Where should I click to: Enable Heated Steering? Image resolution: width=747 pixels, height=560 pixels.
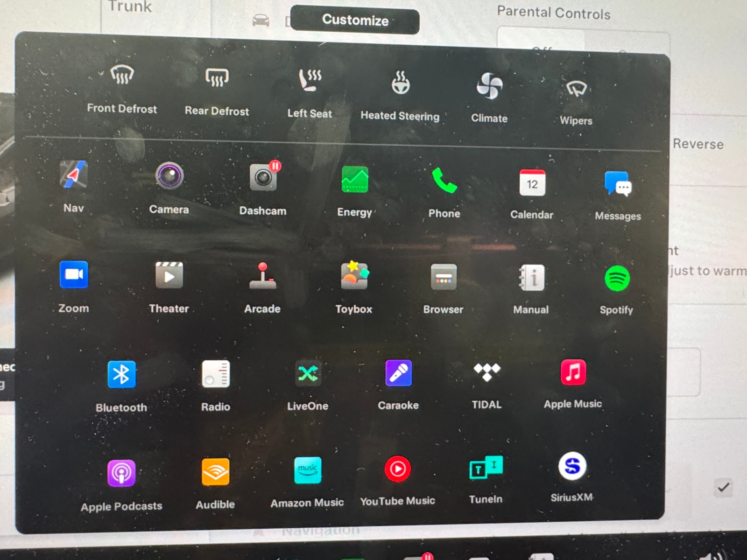pos(400,95)
